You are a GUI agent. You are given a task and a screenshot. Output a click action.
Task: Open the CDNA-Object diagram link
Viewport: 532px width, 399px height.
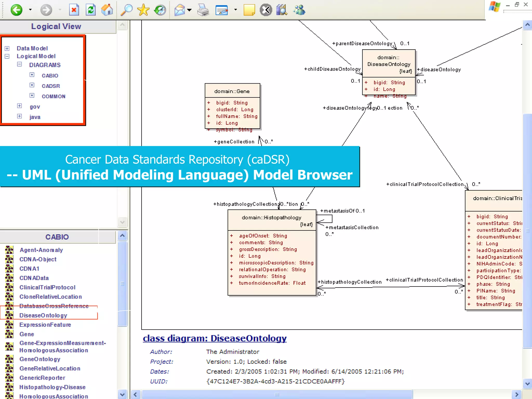[38, 259]
